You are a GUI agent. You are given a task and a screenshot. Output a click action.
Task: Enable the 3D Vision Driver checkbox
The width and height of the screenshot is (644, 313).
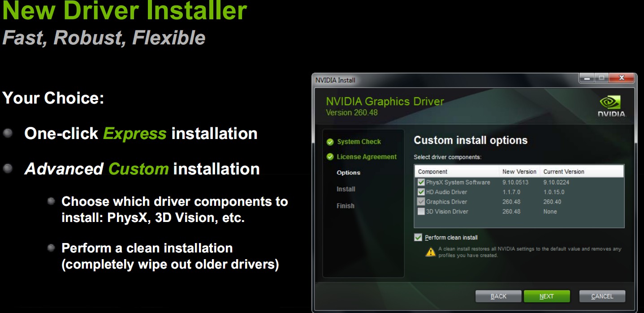(x=421, y=212)
